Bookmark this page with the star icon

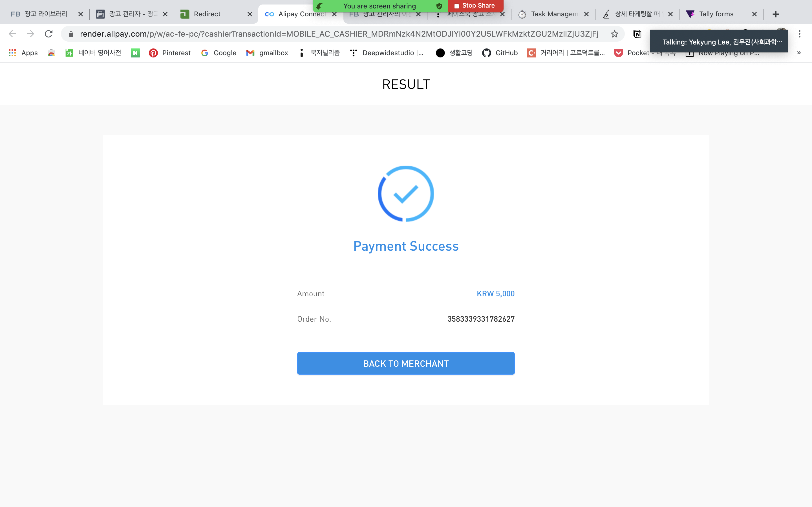coord(614,34)
